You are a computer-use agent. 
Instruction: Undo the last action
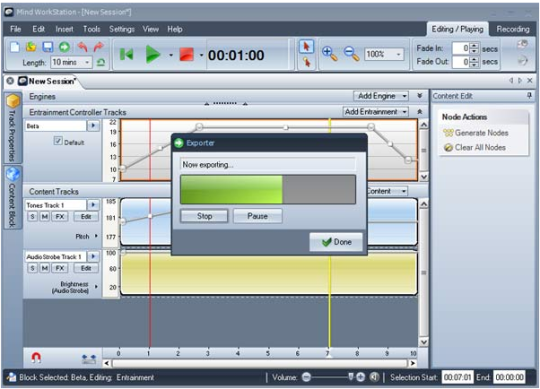(82, 47)
